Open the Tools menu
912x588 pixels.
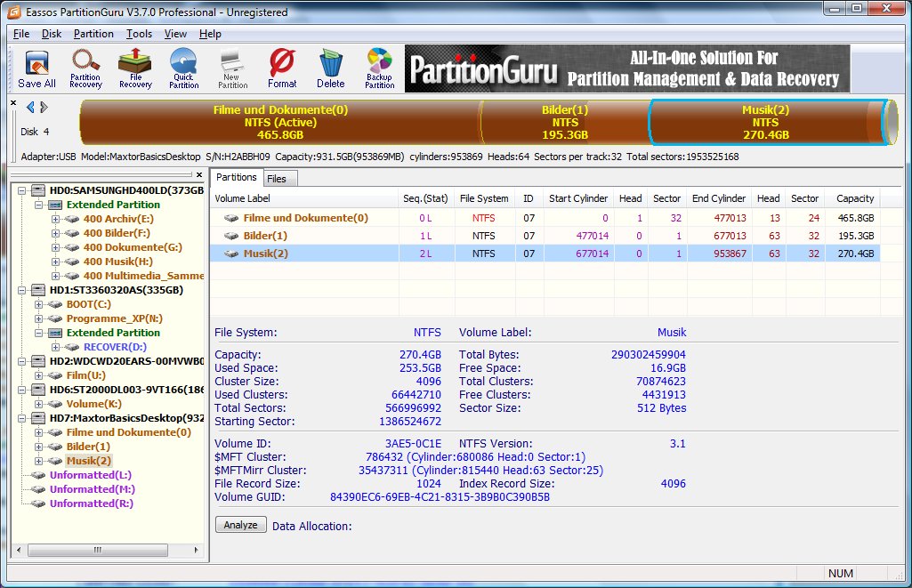tap(139, 34)
